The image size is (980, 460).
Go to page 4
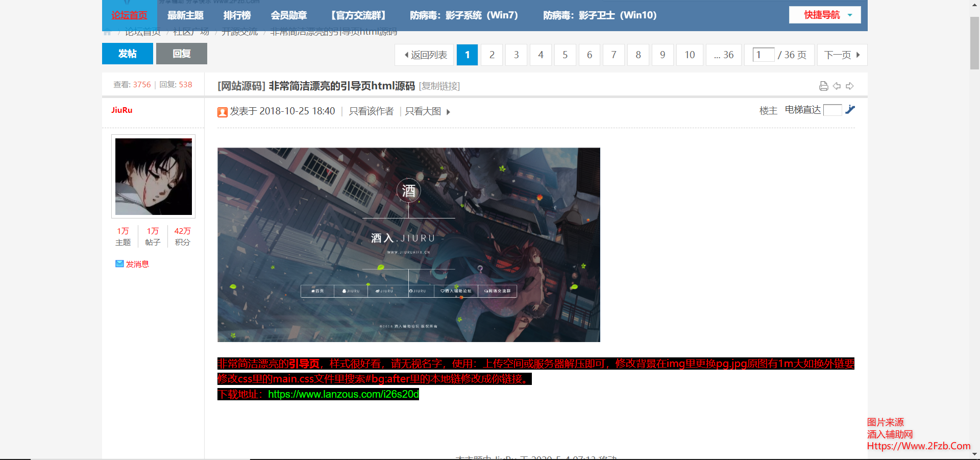tap(541, 55)
